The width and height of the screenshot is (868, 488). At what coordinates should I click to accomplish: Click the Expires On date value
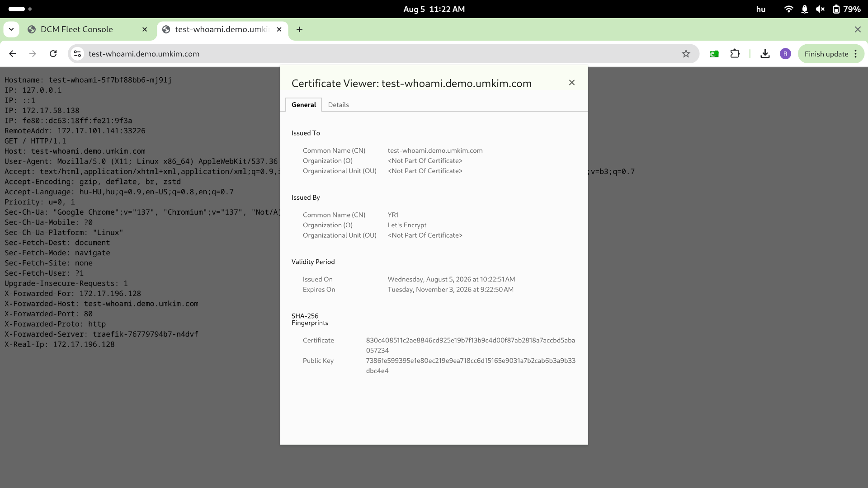point(450,290)
